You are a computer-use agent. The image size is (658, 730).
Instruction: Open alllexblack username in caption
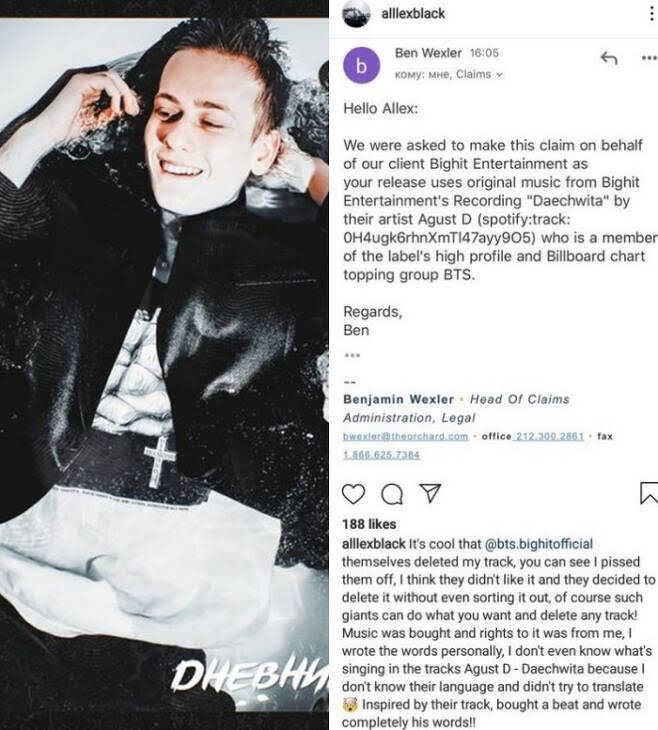click(373, 544)
